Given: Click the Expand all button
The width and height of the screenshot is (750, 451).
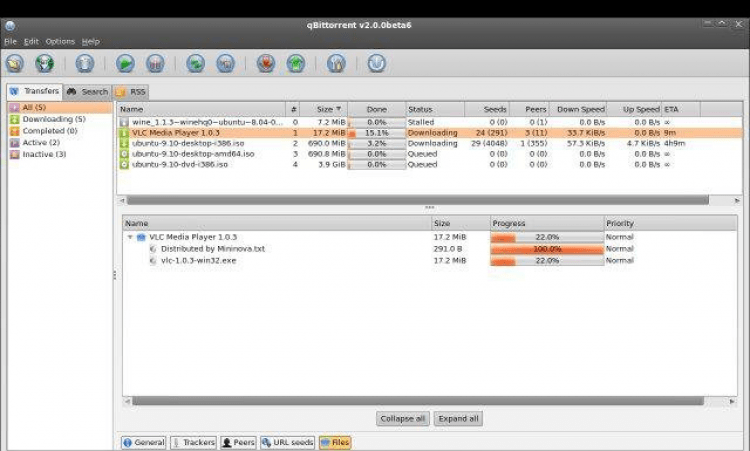Looking at the screenshot, I should (x=458, y=418).
